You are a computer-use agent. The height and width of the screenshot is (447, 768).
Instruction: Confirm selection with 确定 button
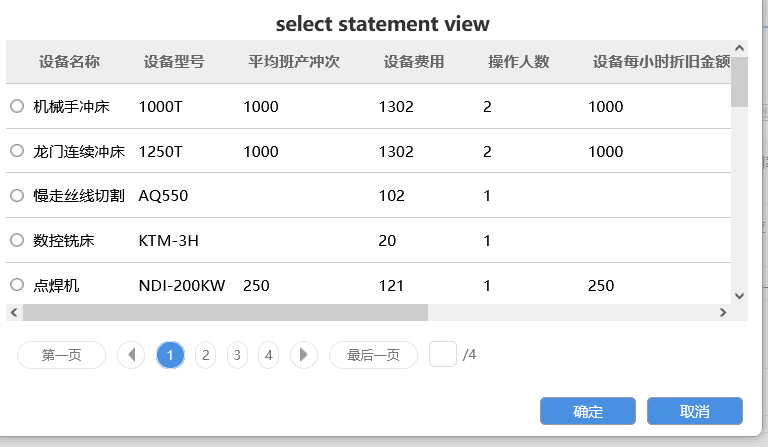click(588, 411)
